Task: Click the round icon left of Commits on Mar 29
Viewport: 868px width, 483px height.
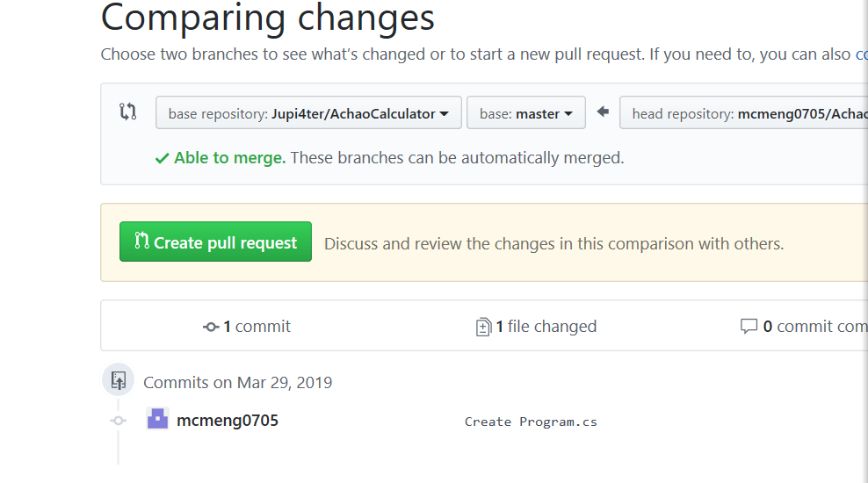Action: click(119, 380)
